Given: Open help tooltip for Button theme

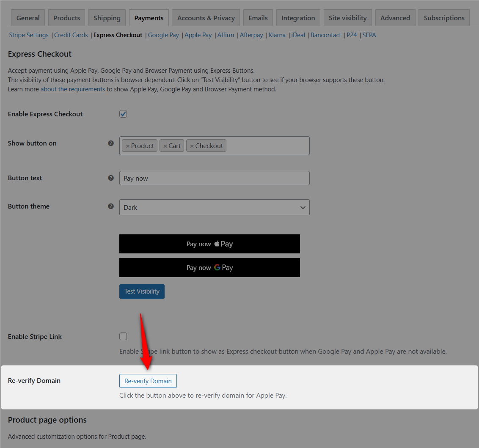Looking at the screenshot, I should pos(111,206).
